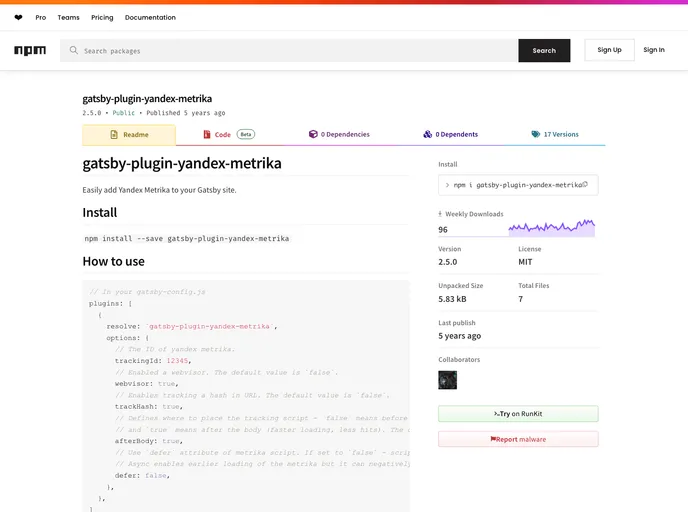Switch to the Code tab
Image resolution: width=688 pixels, height=512 pixels.
pos(229,134)
